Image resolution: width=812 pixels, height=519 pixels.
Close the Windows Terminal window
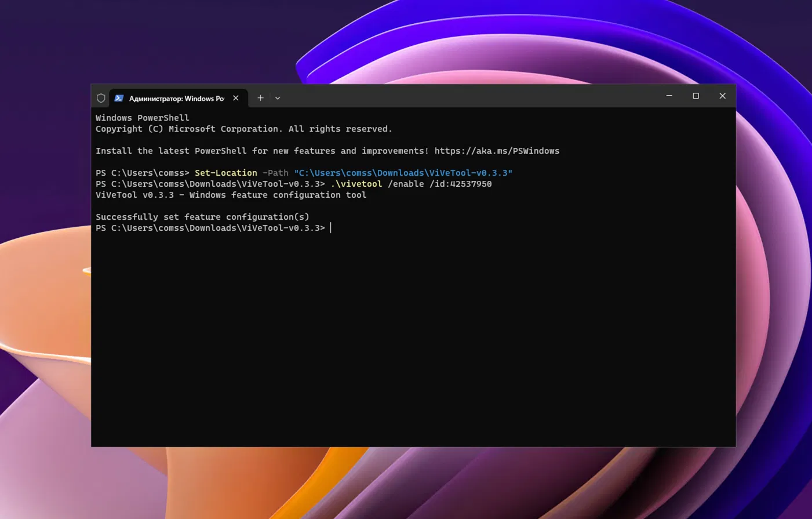pyautogui.click(x=723, y=96)
